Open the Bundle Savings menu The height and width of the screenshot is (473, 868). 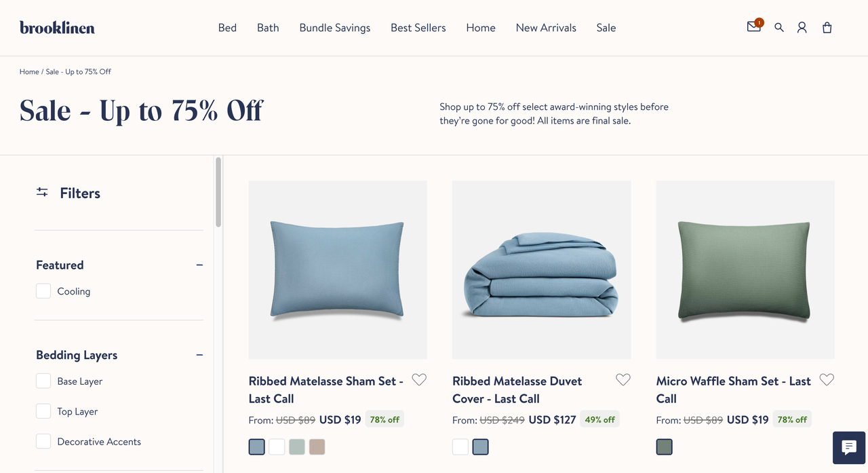(x=334, y=28)
